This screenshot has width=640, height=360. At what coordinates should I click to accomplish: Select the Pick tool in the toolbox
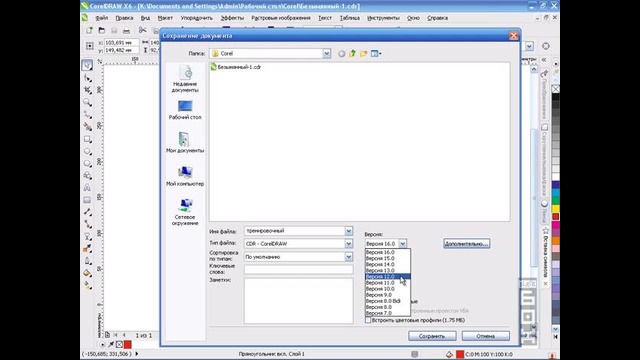(87, 65)
